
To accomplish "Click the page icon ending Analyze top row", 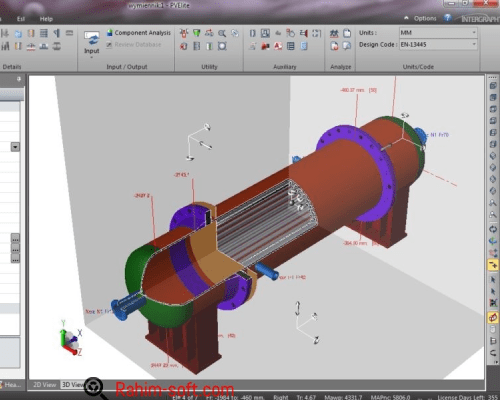I will click(x=347, y=33).
